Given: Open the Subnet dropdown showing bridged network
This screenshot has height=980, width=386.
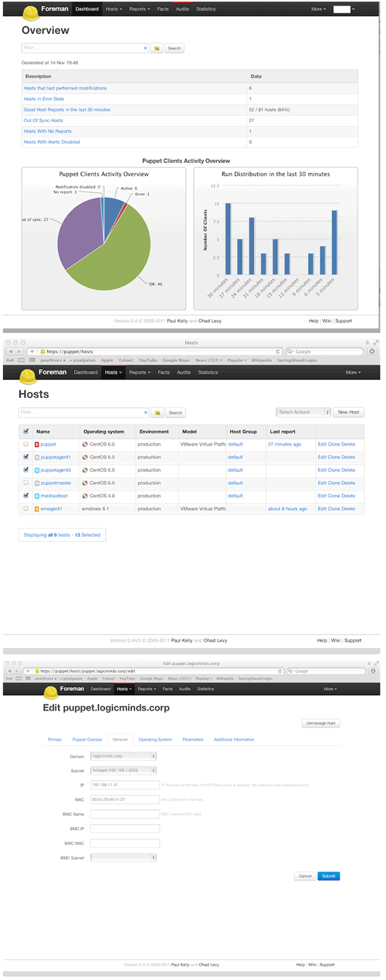Looking at the screenshot, I should (x=124, y=770).
